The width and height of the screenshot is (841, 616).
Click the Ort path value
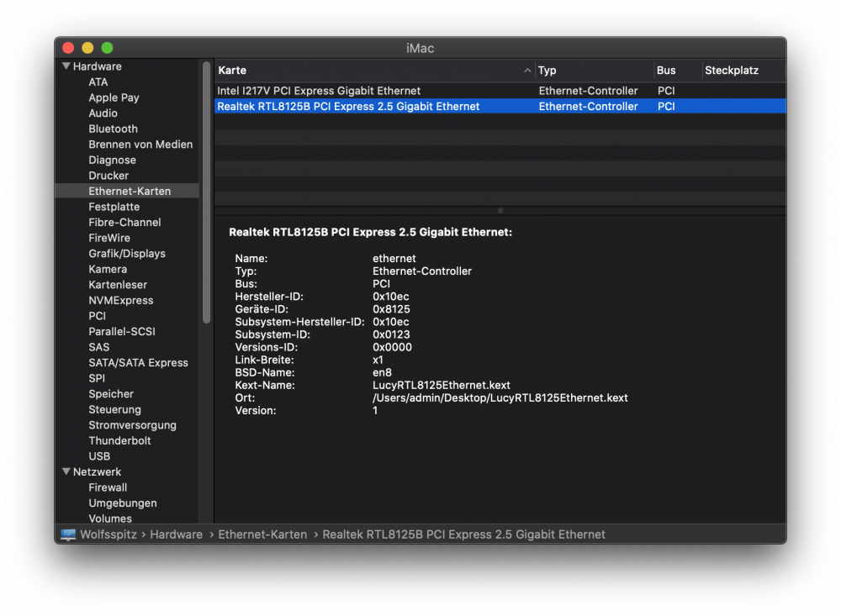point(500,398)
